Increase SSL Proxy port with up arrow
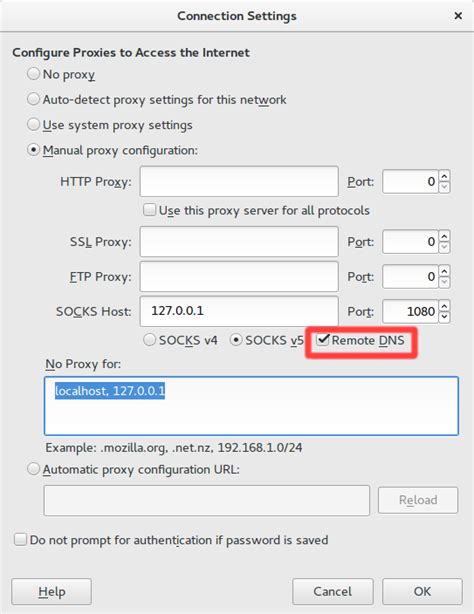 444,236
